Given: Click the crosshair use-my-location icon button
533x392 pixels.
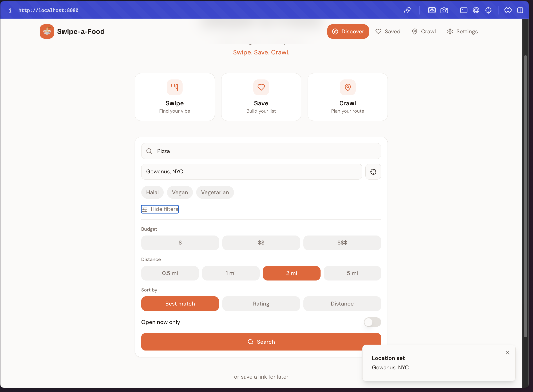Looking at the screenshot, I should (x=373, y=172).
